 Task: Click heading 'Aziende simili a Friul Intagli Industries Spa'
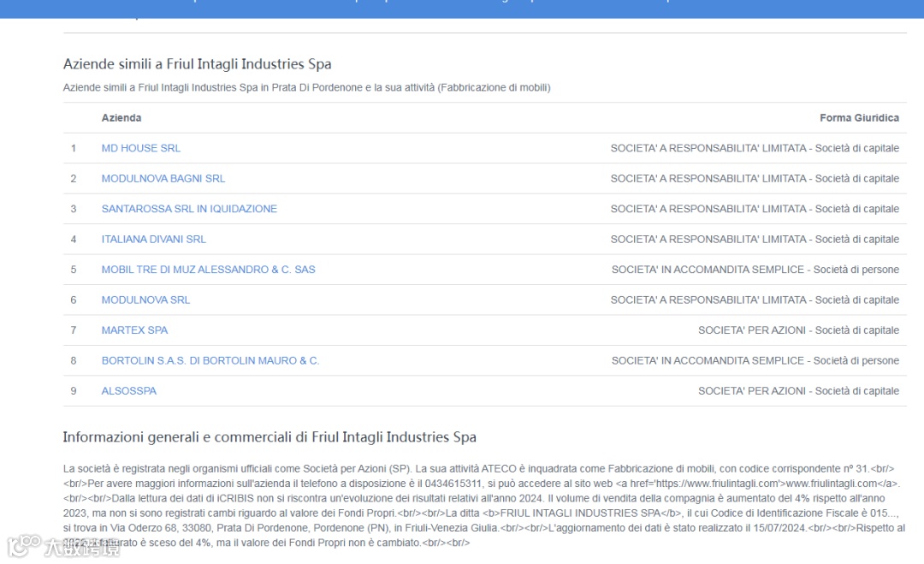198,63
